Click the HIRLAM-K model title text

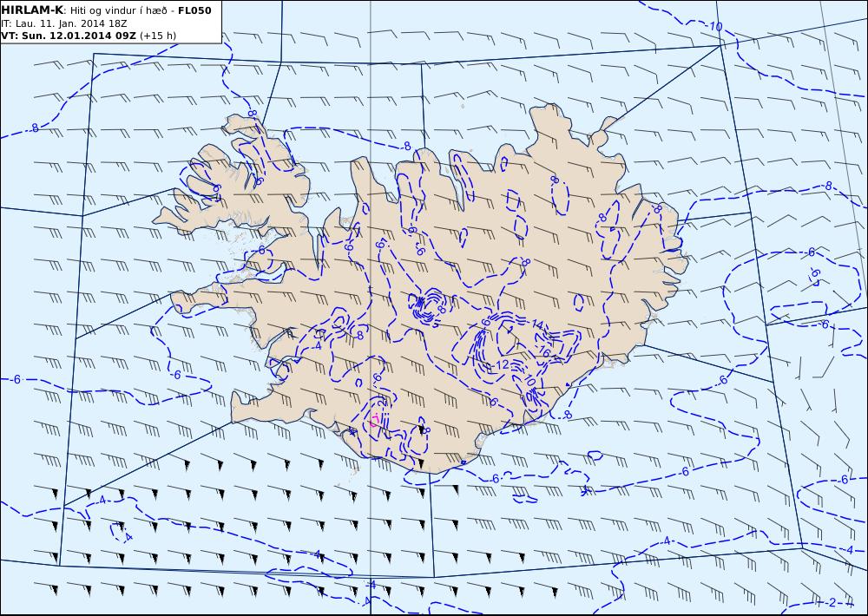[x=33, y=10]
